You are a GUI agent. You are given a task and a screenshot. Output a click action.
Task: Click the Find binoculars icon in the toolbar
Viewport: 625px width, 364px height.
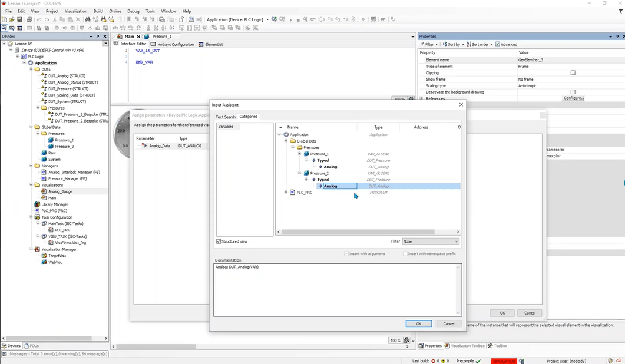[x=87, y=19]
